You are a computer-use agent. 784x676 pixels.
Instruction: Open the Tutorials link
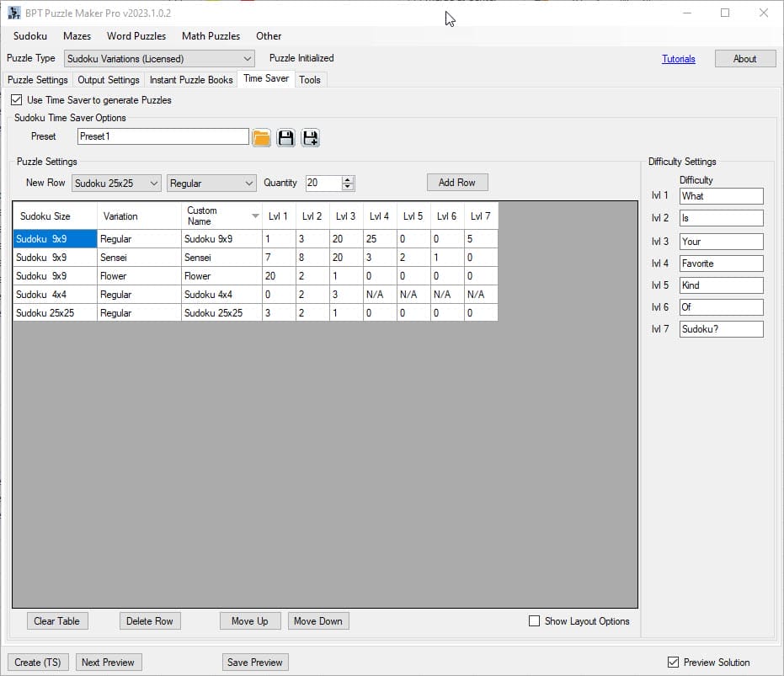click(x=678, y=59)
